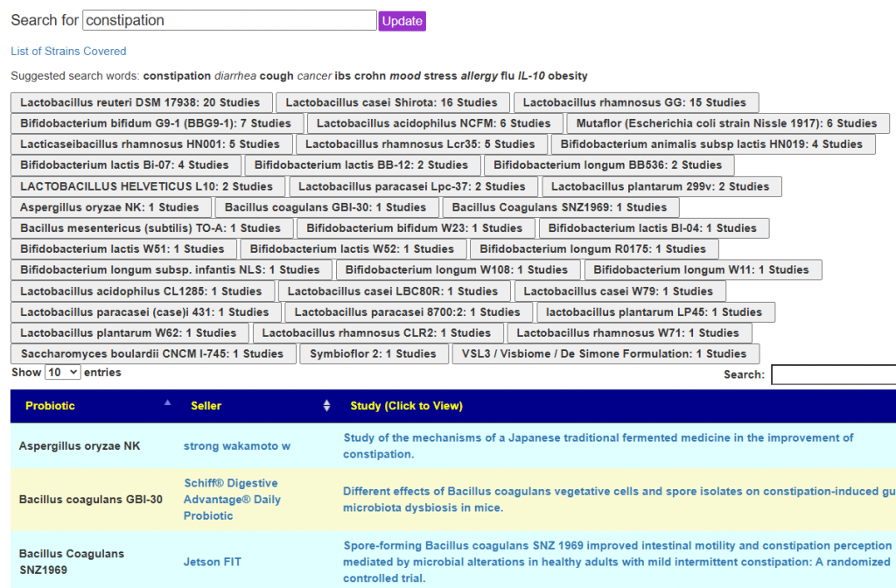896x588 pixels.
Task: Select Saccharomyces boulardii CNCM I-745 button
Action: tap(152, 353)
